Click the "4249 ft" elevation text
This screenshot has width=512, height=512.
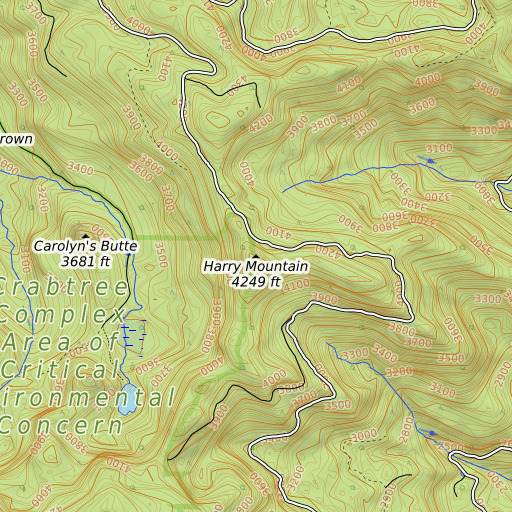point(256,282)
